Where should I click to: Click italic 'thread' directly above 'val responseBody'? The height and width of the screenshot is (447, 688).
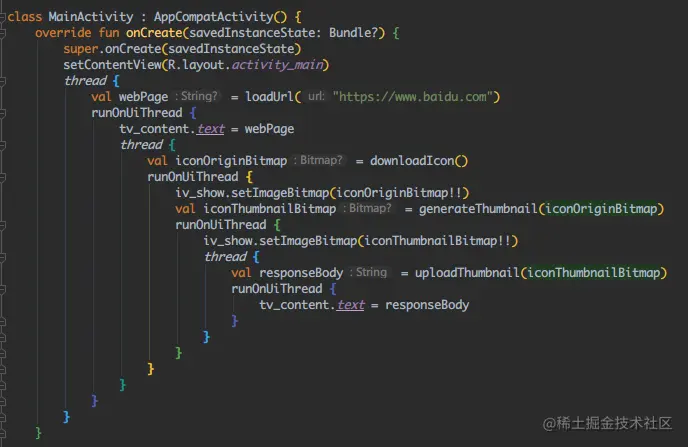225,257
